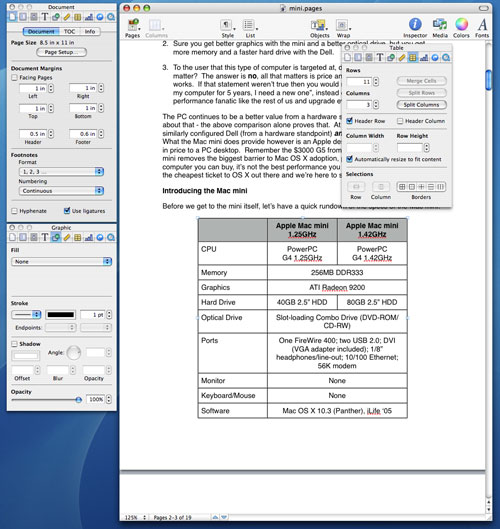Click the Row Height input field
The image size is (500, 529).
(410, 147)
